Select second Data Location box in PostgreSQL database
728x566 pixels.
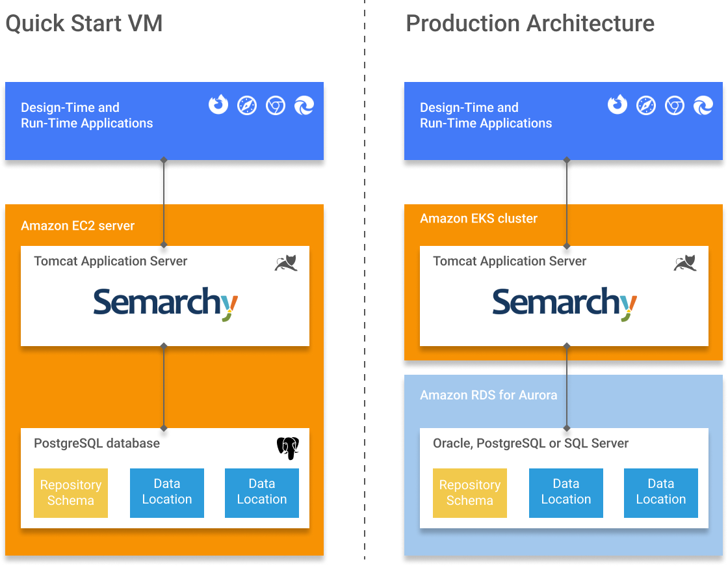click(x=262, y=493)
